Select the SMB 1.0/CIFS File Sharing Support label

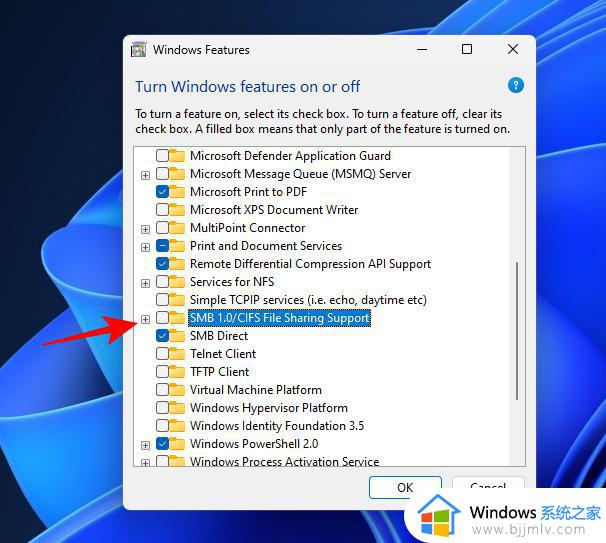(279, 318)
